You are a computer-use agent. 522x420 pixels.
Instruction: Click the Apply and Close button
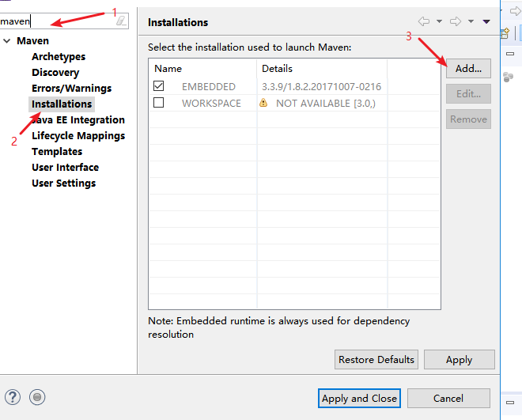(359, 399)
